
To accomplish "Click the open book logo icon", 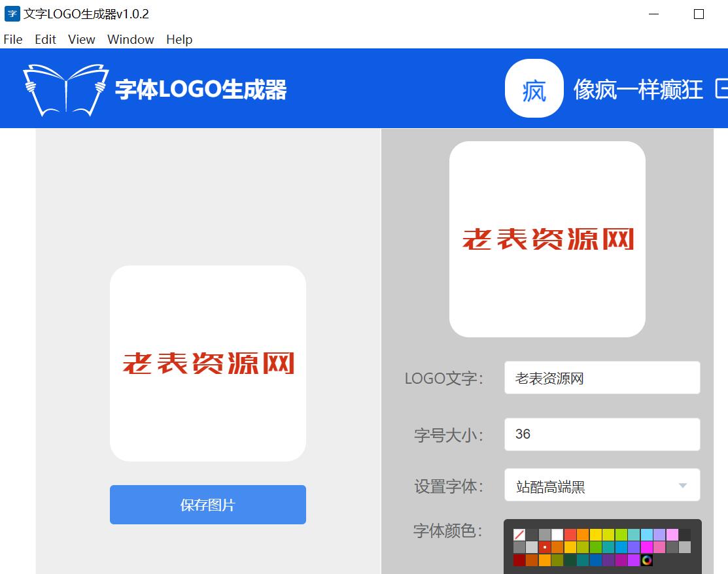I will 65,89.
